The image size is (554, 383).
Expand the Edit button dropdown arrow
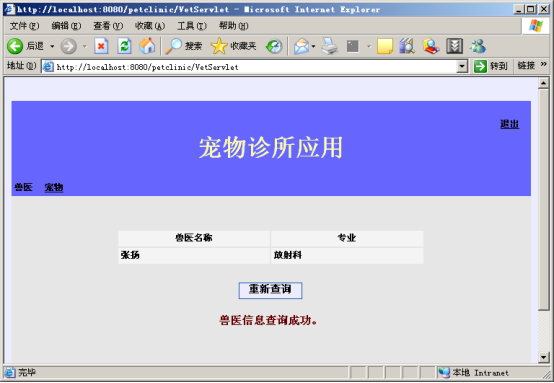pyautogui.click(x=369, y=46)
